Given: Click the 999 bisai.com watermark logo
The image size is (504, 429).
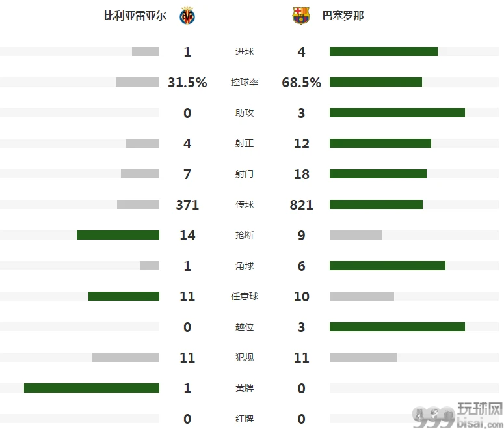Looking at the screenshot, I should (x=458, y=415).
